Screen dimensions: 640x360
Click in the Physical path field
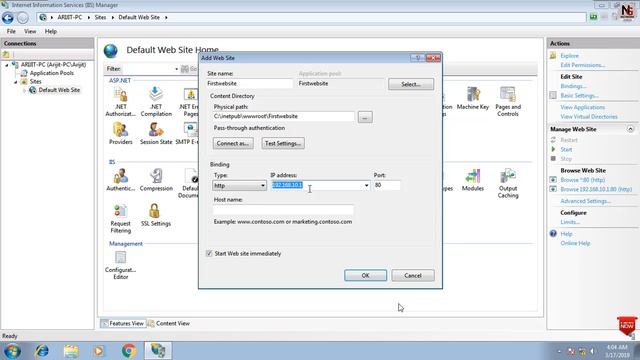point(283,116)
